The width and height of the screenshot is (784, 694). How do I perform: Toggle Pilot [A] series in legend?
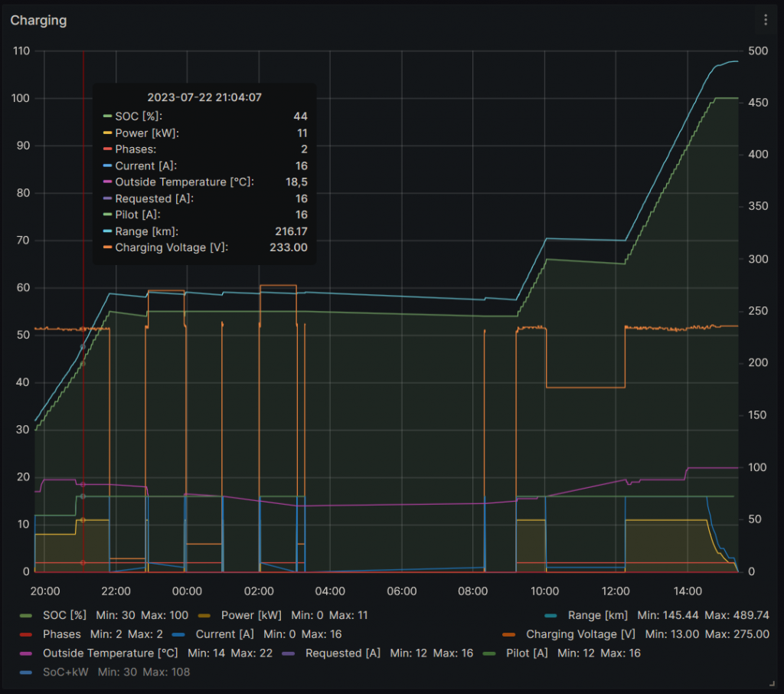coord(527,653)
